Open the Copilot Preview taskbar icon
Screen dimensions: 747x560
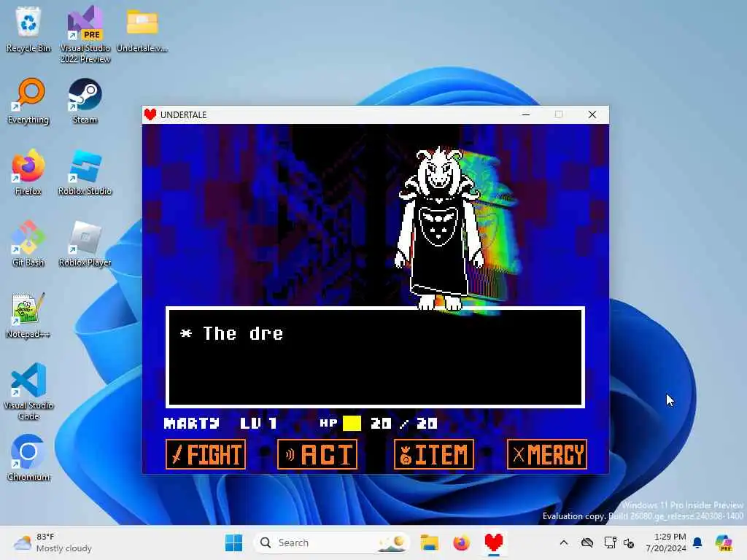pos(724,542)
